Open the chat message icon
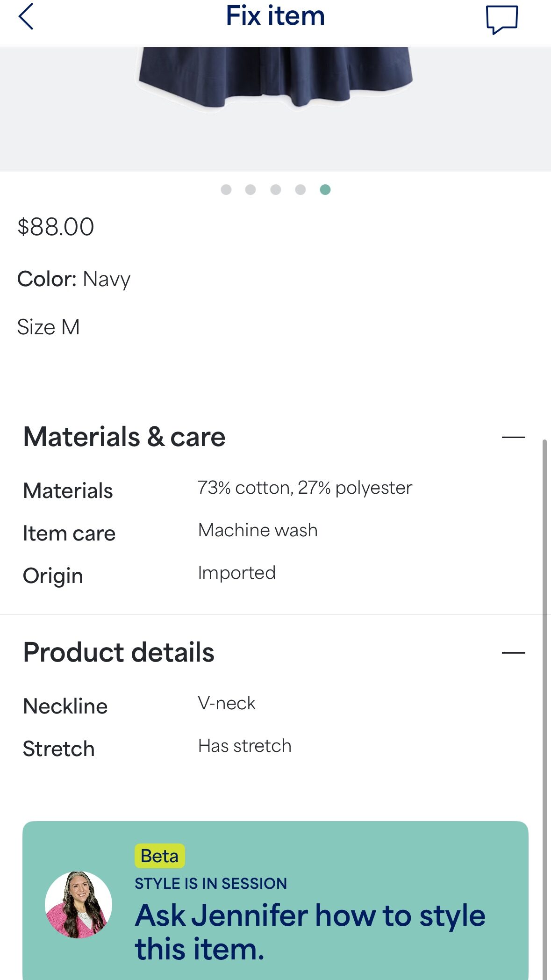Viewport: 551px width, 980px height. (501, 19)
